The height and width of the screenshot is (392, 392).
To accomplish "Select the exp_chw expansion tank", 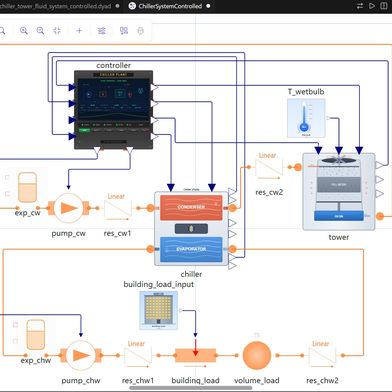I will tap(36, 335).
